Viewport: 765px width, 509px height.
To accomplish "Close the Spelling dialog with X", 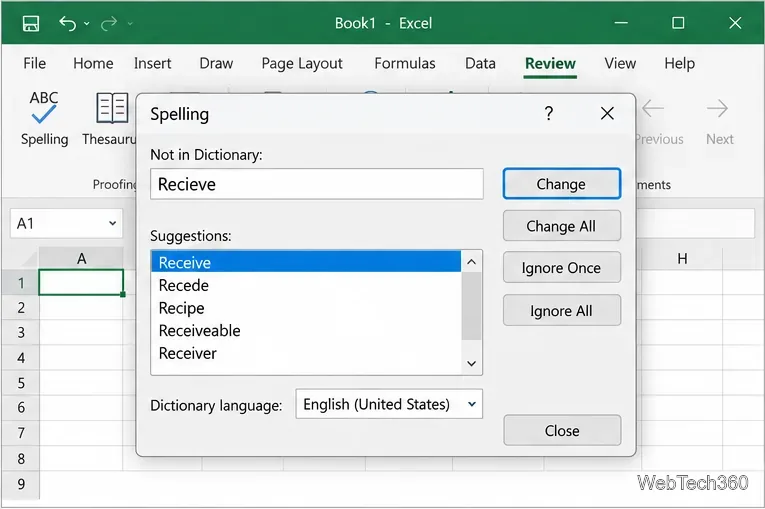I will (x=607, y=114).
